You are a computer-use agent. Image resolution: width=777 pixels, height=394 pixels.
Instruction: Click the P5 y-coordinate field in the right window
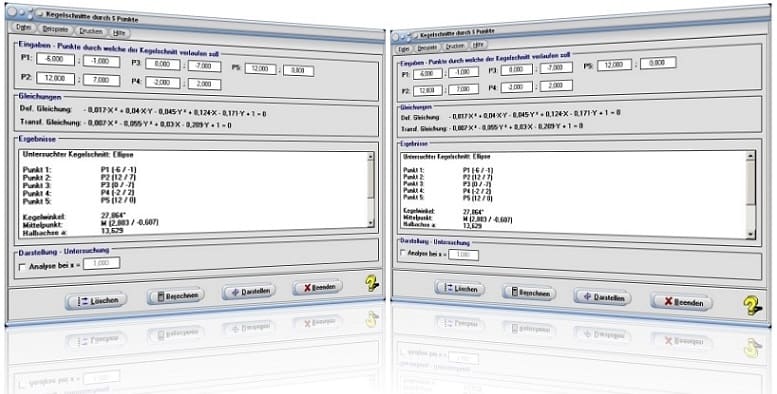(658, 63)
